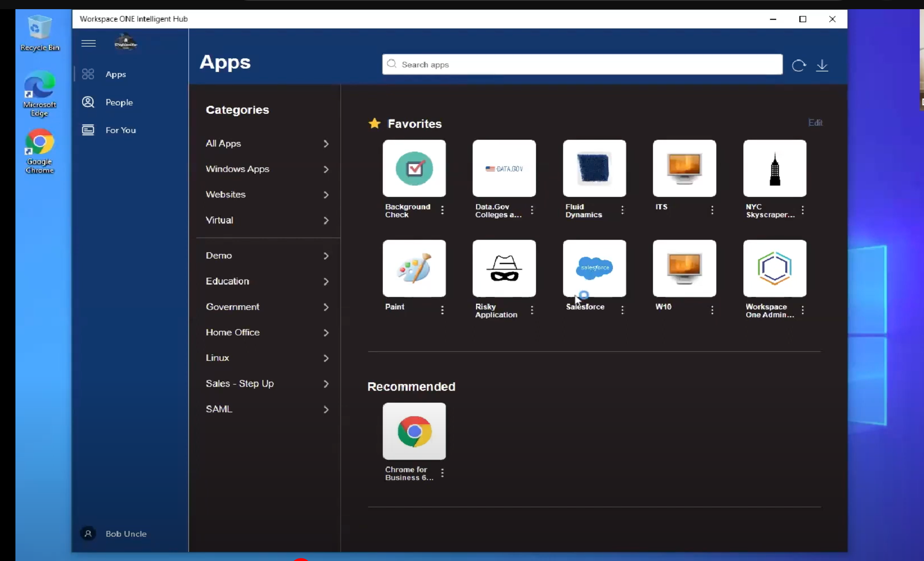
Task: Click the Edit link for Favorites
Action: 815,123
